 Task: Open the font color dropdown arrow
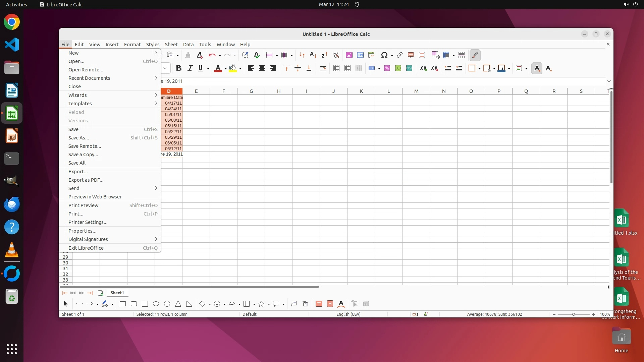(225, 69)
